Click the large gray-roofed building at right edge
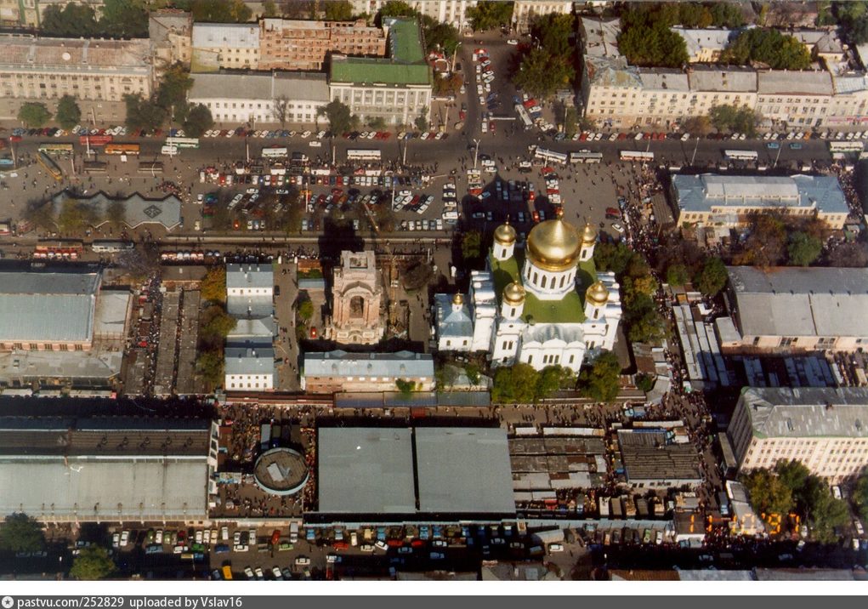This screenshot has width=868, height=609. [797, 305]
